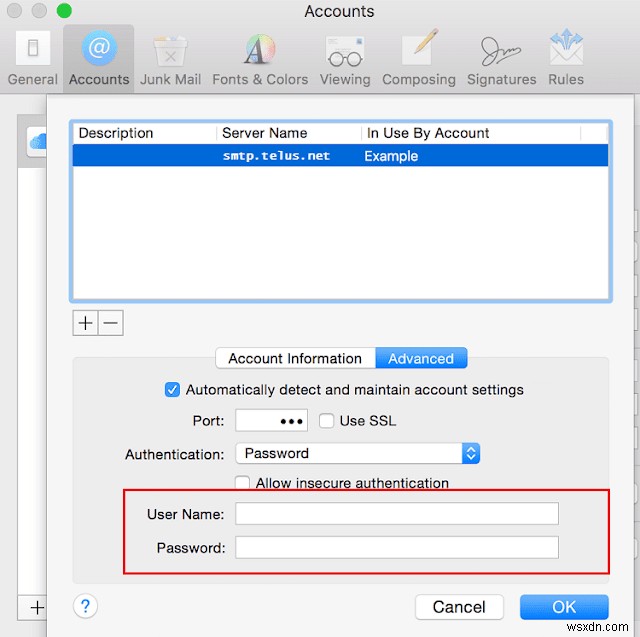Select the smtp.telus.net server row
This screenshot has width=640, height=637.
click(x=340, y=155)
